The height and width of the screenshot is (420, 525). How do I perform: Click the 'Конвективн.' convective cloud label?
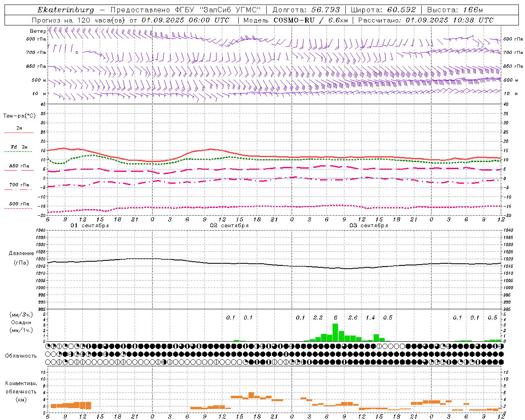tap(21, 383)
